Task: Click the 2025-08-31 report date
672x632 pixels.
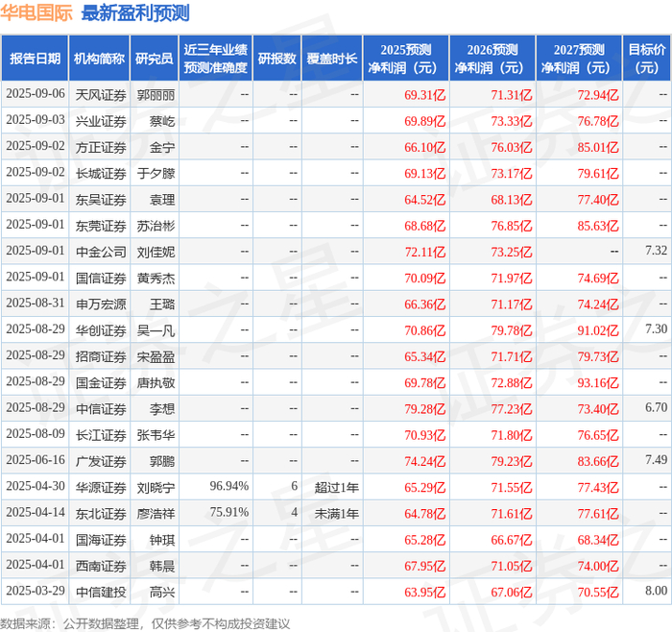Action: click(x=36, y=303)
